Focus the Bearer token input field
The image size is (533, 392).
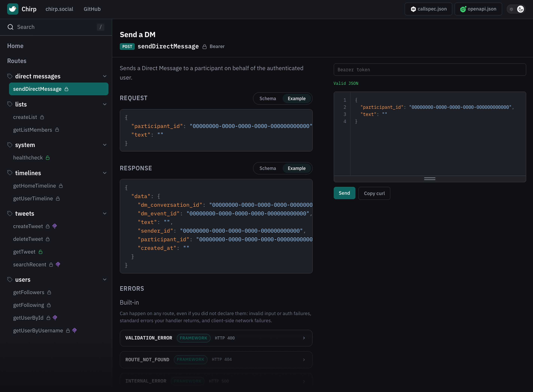[430, 70]
